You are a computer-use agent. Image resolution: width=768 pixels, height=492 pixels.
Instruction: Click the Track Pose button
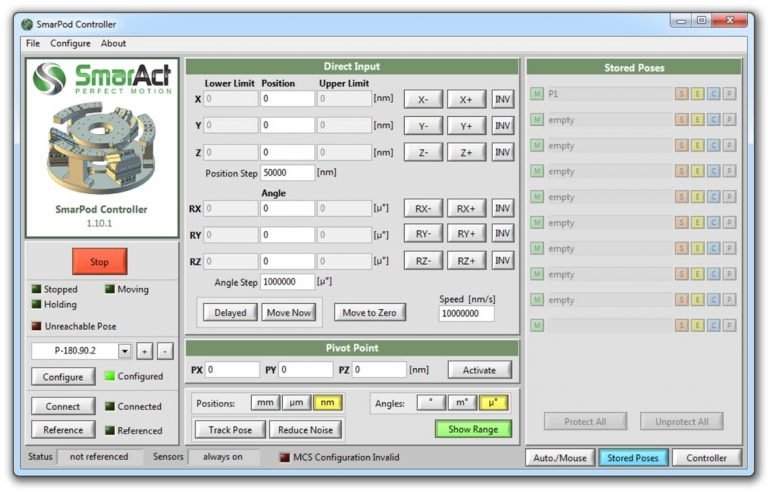coord(230,430)
